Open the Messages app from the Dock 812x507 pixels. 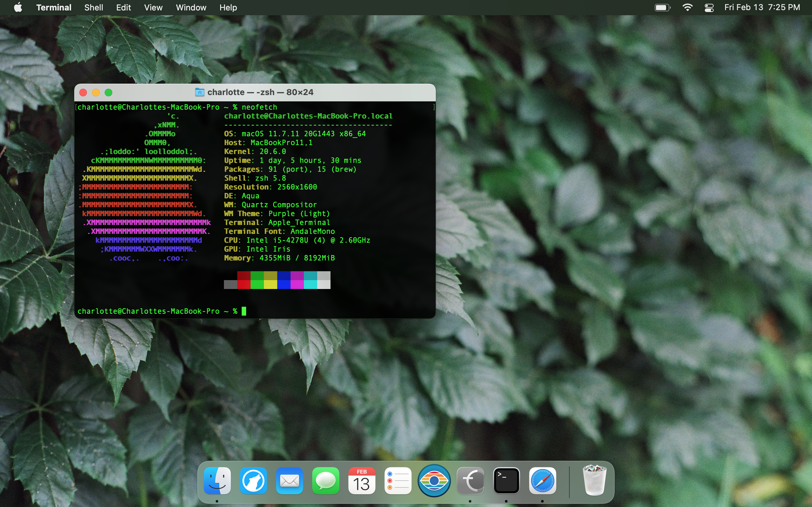[325, 481]
